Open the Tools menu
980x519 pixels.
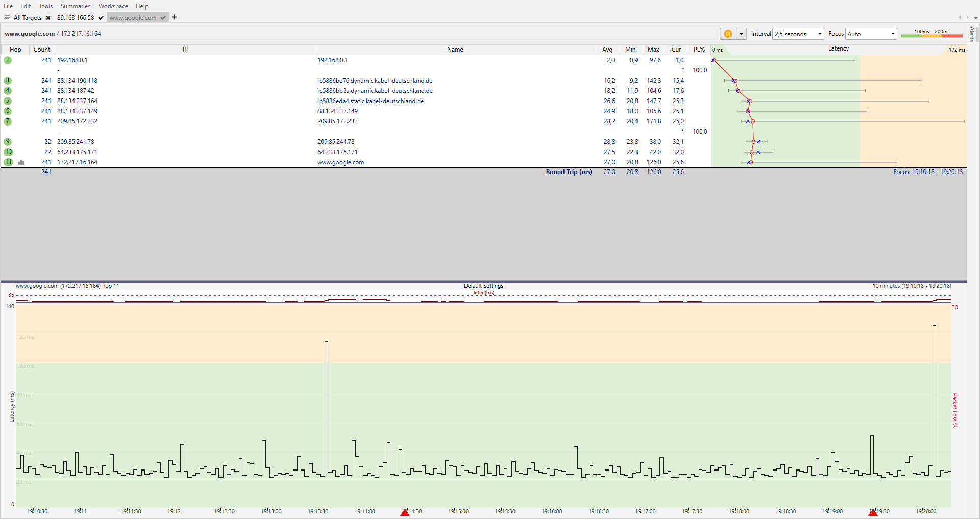pos(45,6)
